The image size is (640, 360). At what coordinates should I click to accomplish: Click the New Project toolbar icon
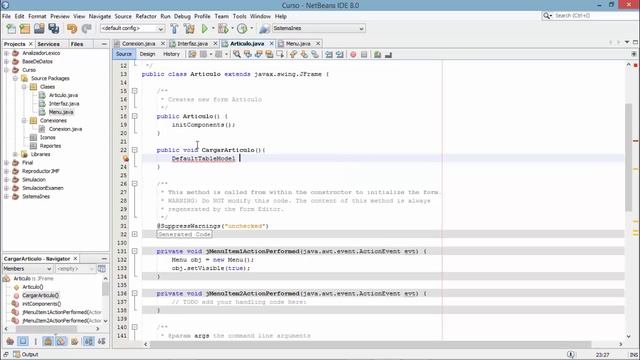(25, 28)
